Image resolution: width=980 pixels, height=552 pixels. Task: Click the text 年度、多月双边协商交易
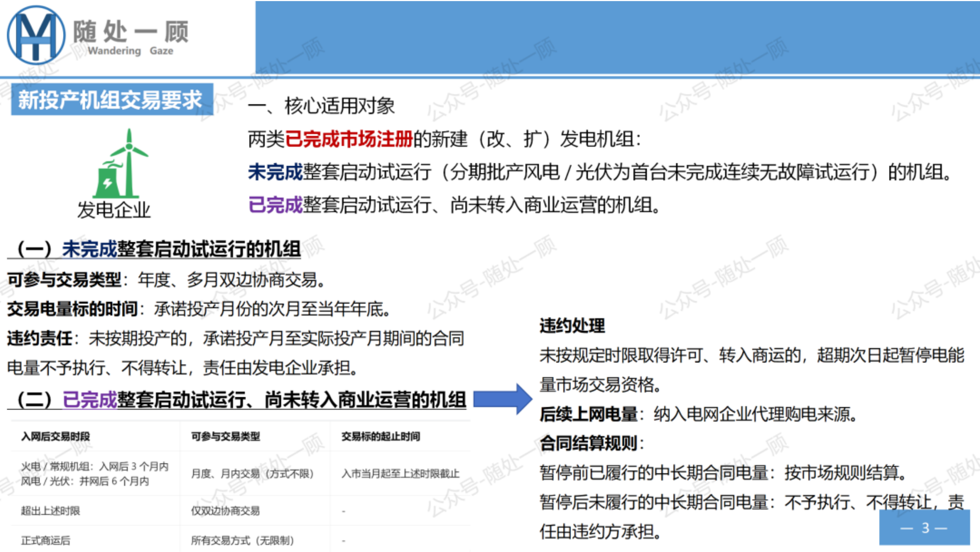coord(231,280)
